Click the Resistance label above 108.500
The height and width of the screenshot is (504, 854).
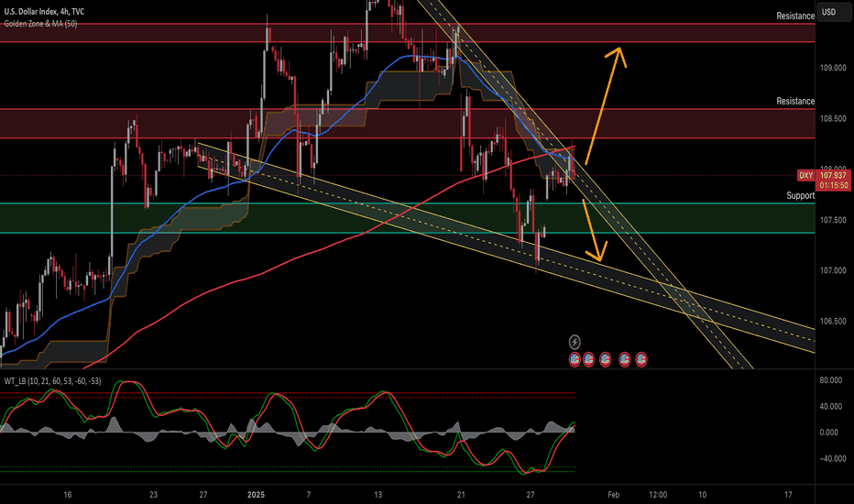[795, 101]
